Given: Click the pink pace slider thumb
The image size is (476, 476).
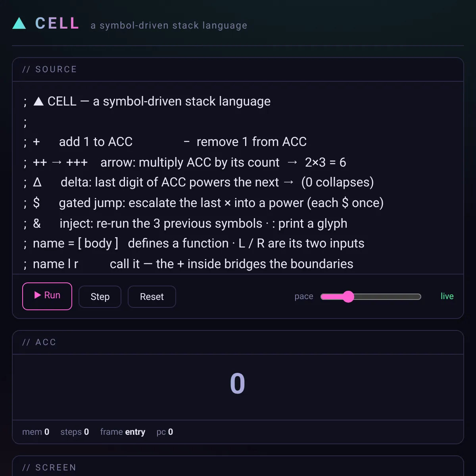Looking at the screenshot, I should 348,297.
